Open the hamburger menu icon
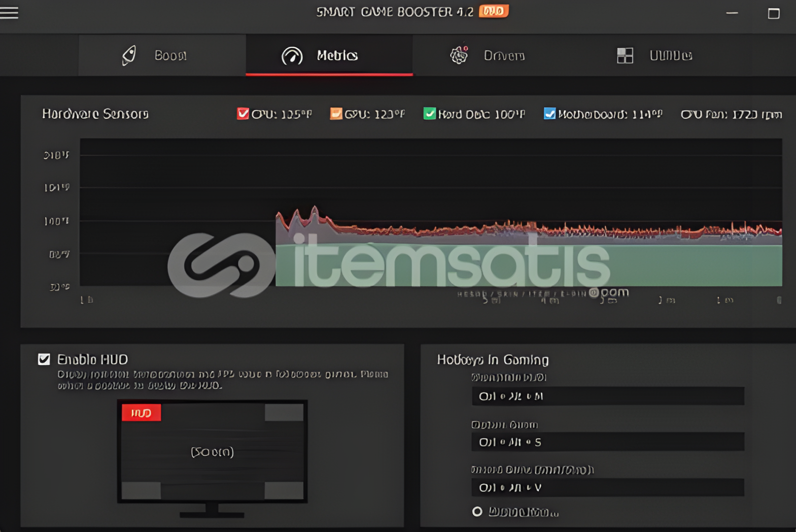 click(x=9, y=12)
